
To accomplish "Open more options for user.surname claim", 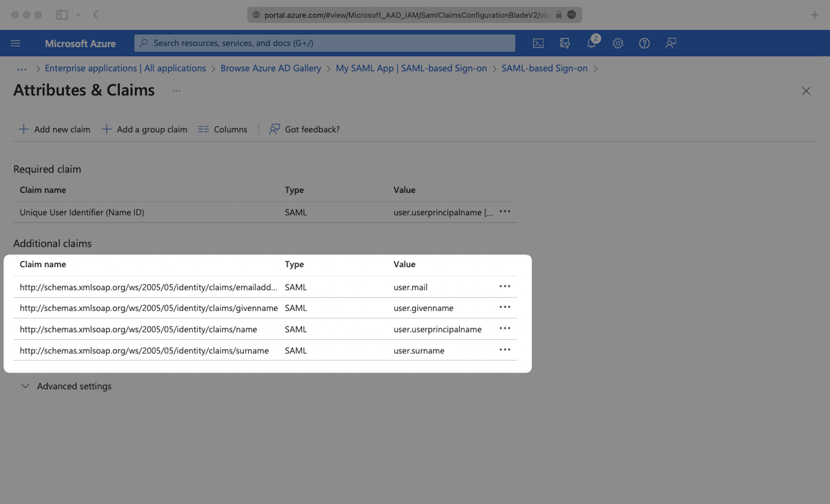I will coord(505,350).
